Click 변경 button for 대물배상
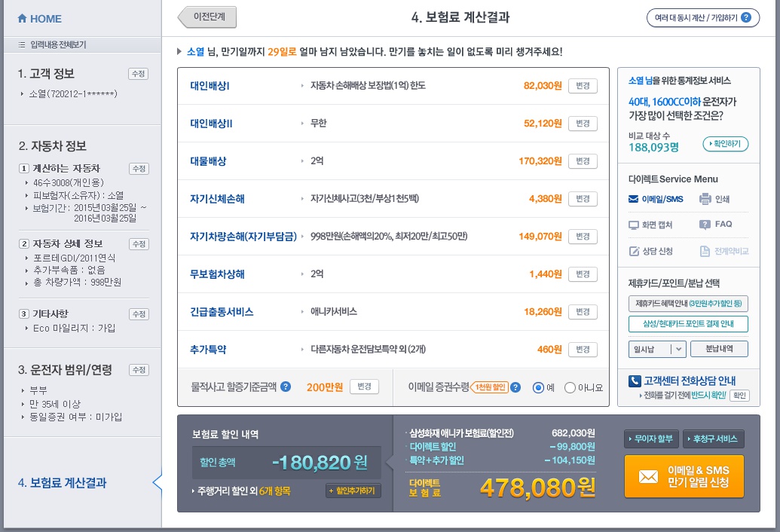The height and width of the screenshot is (532, 780). tap(582, 161)
